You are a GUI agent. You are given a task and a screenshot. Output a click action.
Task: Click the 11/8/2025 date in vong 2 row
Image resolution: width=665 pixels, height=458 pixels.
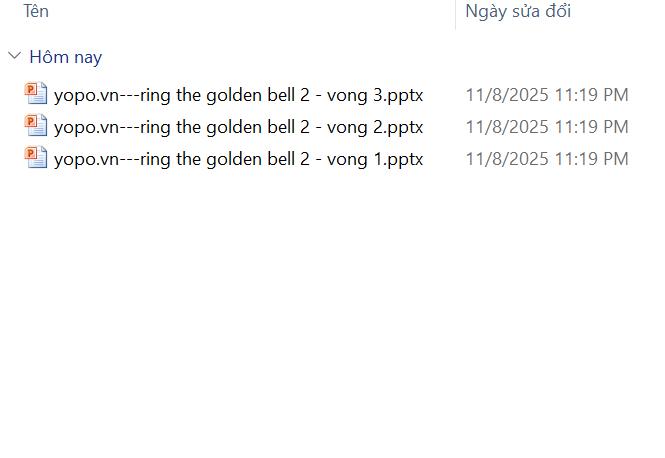coord(507,127)
